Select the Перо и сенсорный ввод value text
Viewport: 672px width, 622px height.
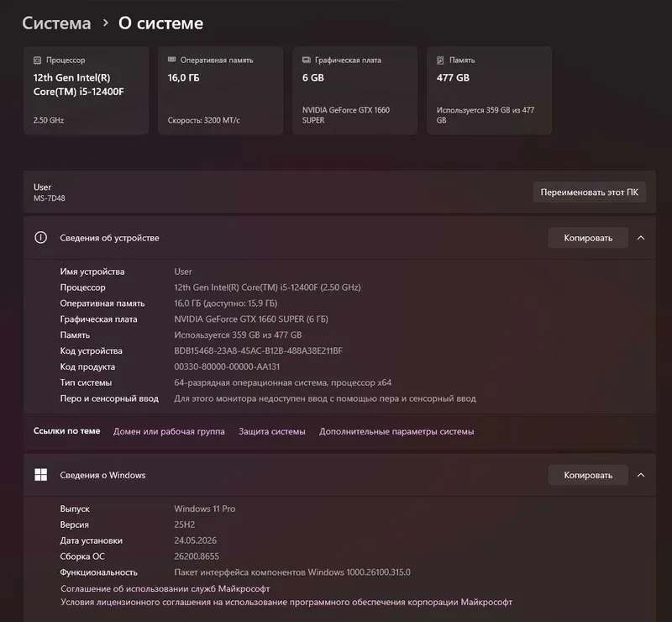325,398
